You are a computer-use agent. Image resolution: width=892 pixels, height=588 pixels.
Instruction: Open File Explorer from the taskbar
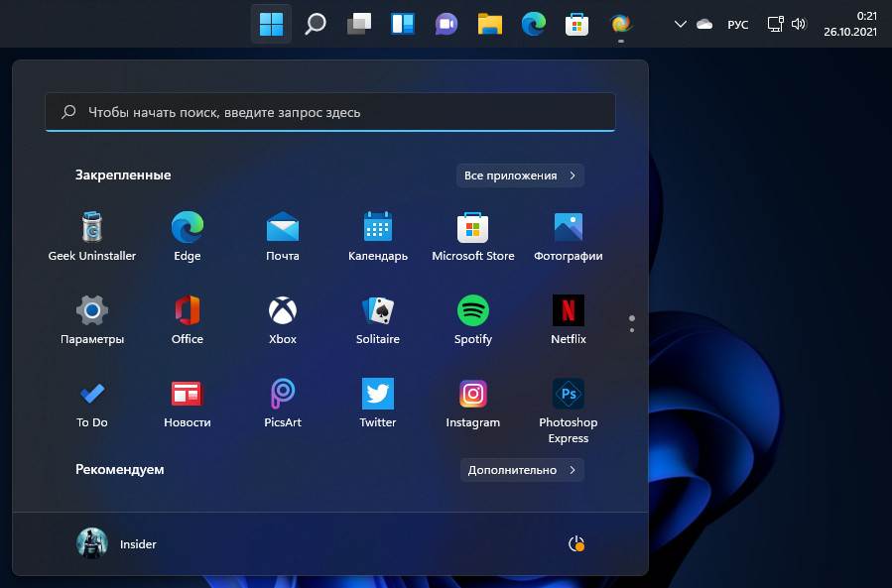pyautogui.click(x=490, y=24)
